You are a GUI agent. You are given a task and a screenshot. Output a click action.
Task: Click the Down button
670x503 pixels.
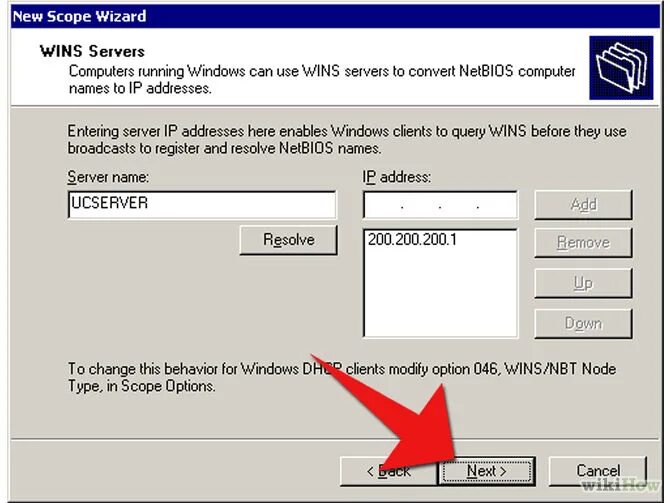coord(583,324)
